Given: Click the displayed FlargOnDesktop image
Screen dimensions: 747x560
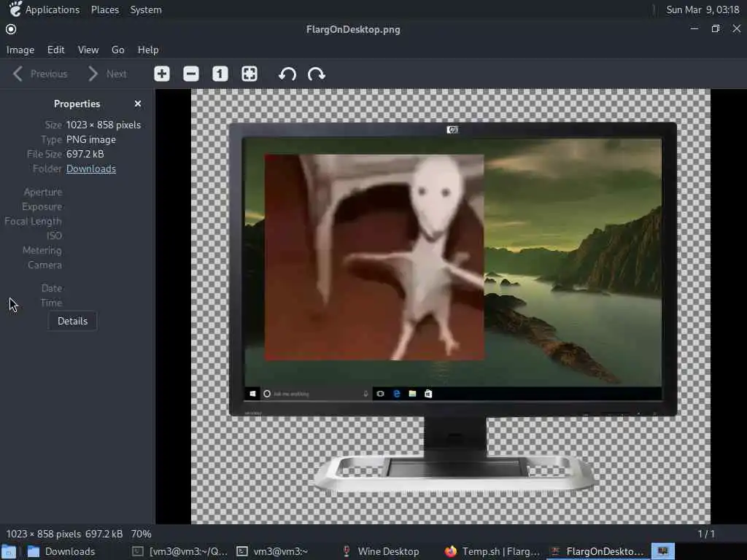Looking at the screenshot, I should (x=451, y=306).
